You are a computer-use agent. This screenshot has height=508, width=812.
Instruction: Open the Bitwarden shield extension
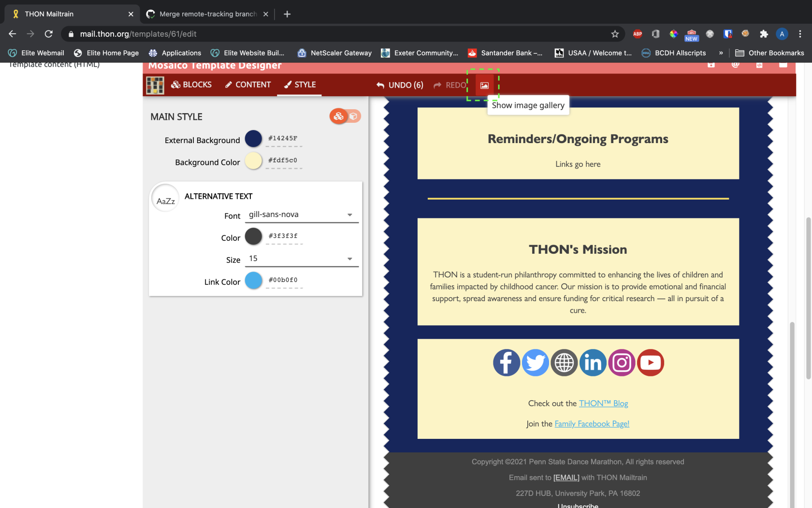[727, 34]
